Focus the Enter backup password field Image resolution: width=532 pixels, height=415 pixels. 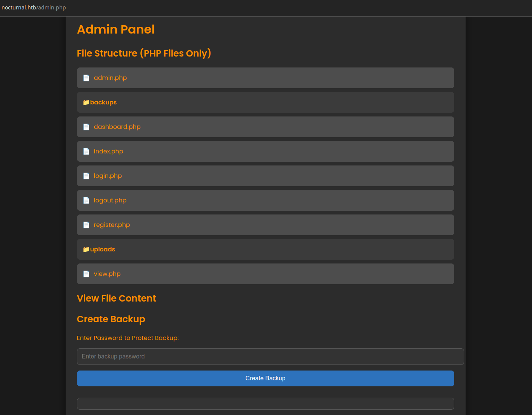click(270, 357)
